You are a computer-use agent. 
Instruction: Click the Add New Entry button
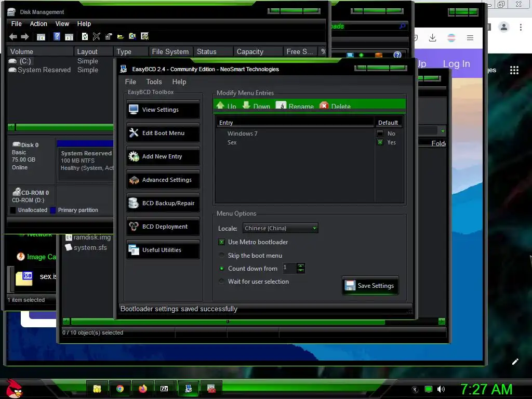[x=163, y=156]
